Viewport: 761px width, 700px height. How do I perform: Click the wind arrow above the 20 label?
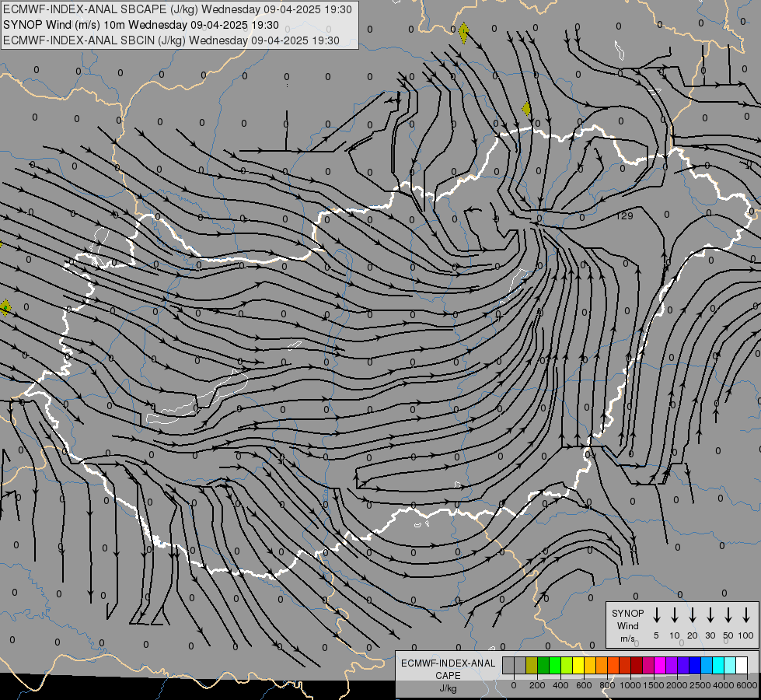[693, 615]
